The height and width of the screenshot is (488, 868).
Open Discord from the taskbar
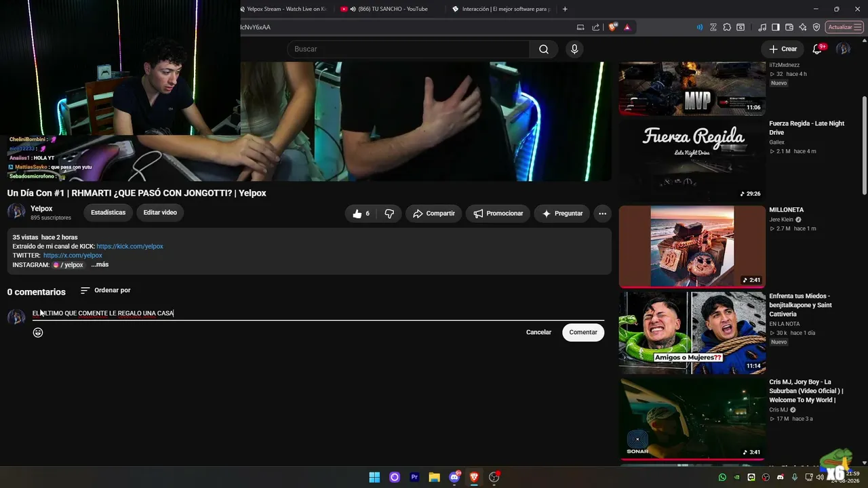[454, 477]
